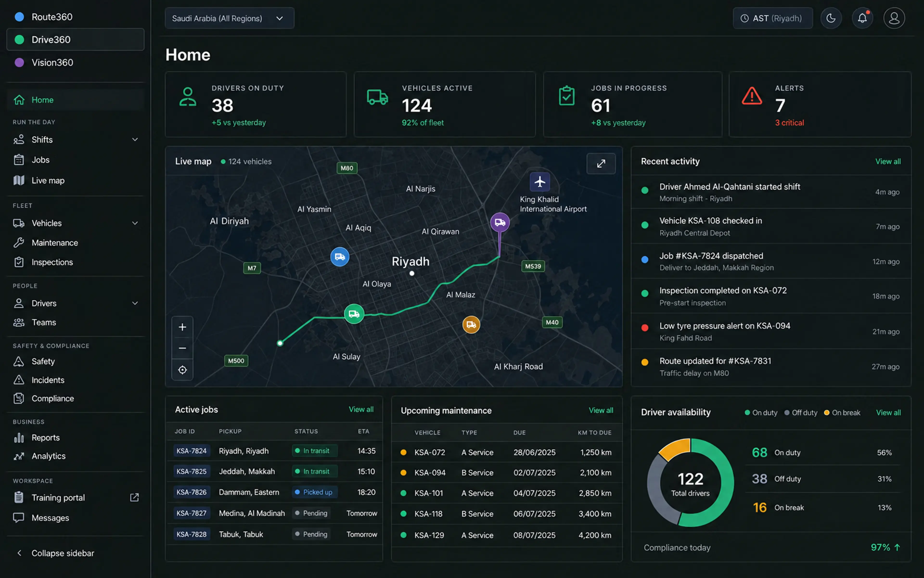Viewport: 924px width, 578px height.
Task: Recenter map with the locate icon
Action: point(182,370)
